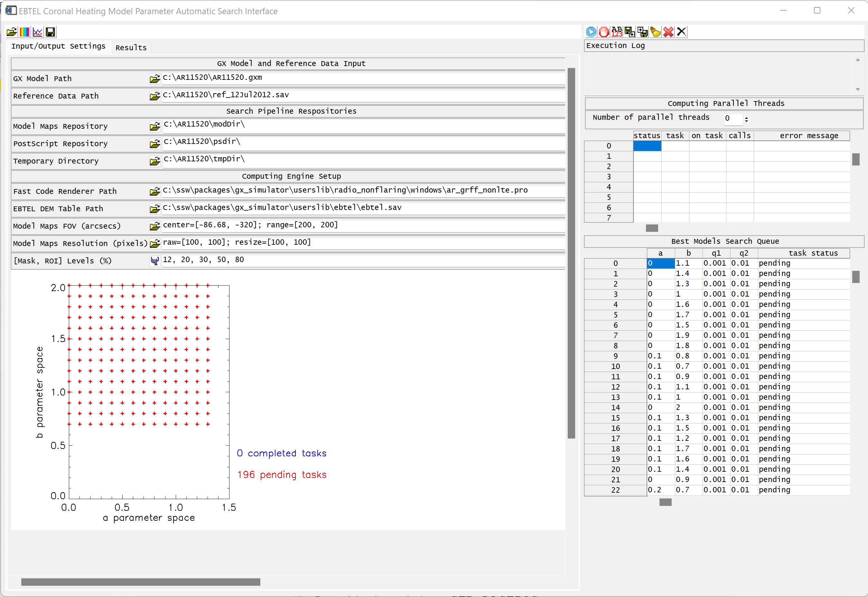
Task: Browse for Model Maps Repository folder icon
Action: point(155,127)
